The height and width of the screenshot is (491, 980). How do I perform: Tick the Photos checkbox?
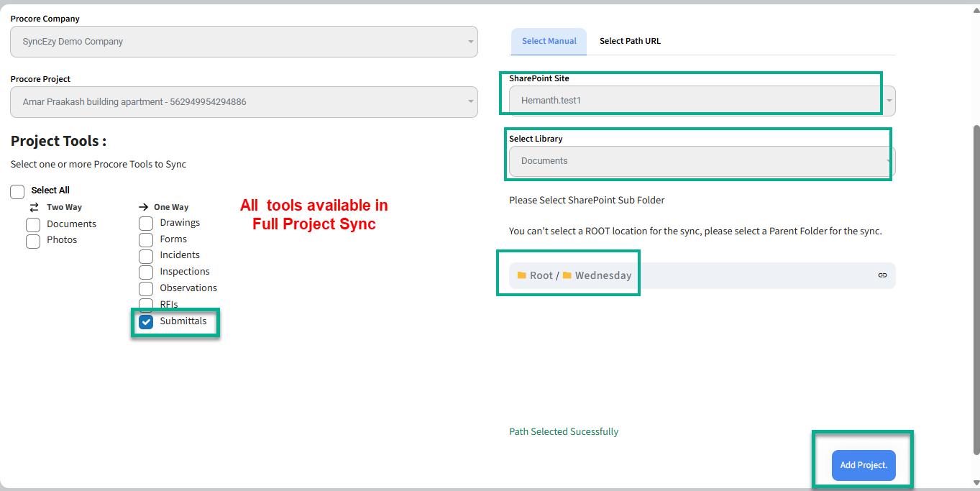pyautogui.click(x=33, y=241)
